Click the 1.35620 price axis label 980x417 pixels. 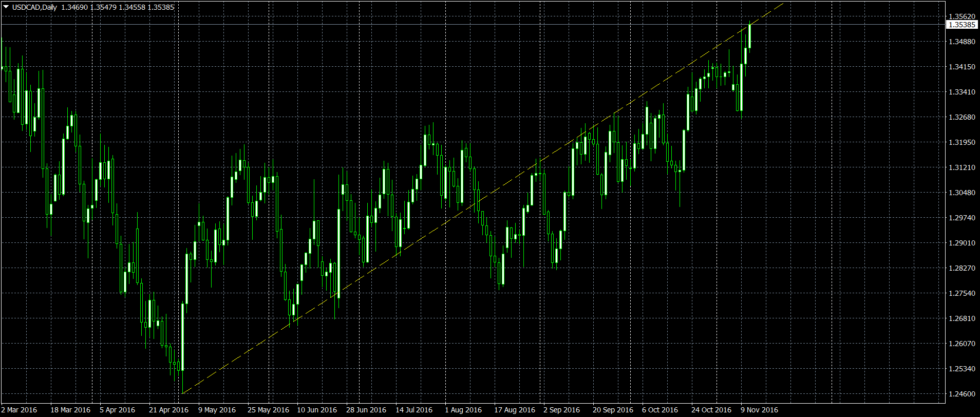point(962,16)
